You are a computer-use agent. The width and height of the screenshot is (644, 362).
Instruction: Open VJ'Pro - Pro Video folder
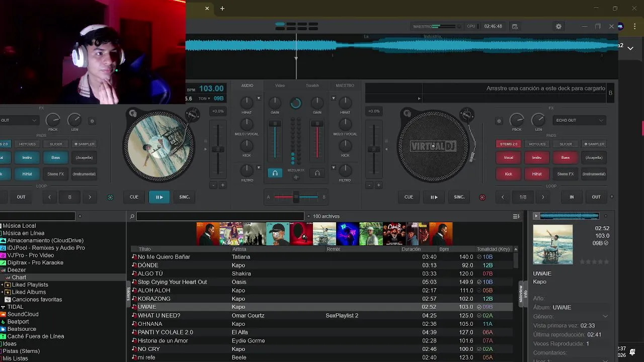click(x=30, y=255)
